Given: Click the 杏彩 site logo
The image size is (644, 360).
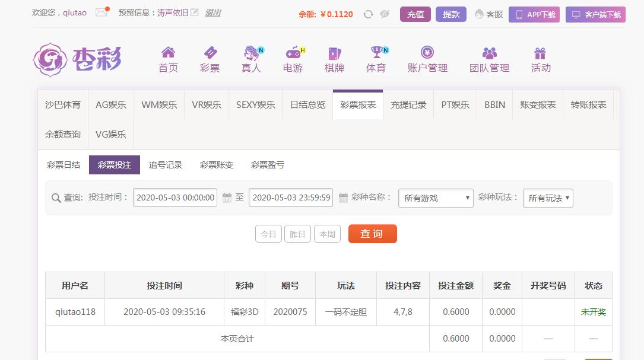Looking at the screenshot, I should [x=77, y=59].
